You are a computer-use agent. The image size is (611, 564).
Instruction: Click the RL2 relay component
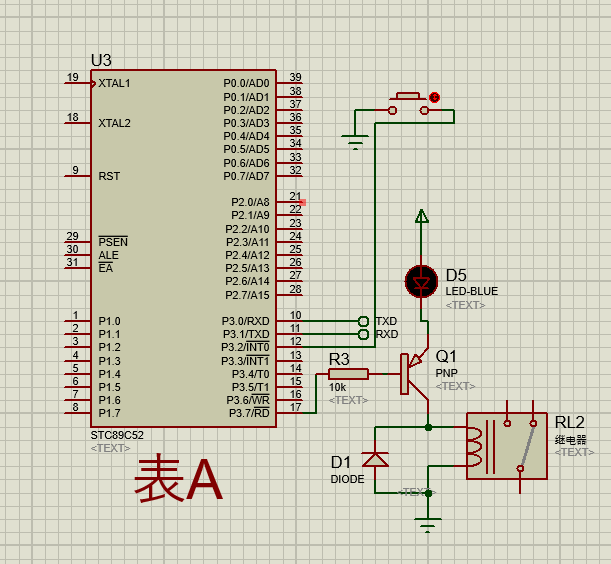coord(507,446)
